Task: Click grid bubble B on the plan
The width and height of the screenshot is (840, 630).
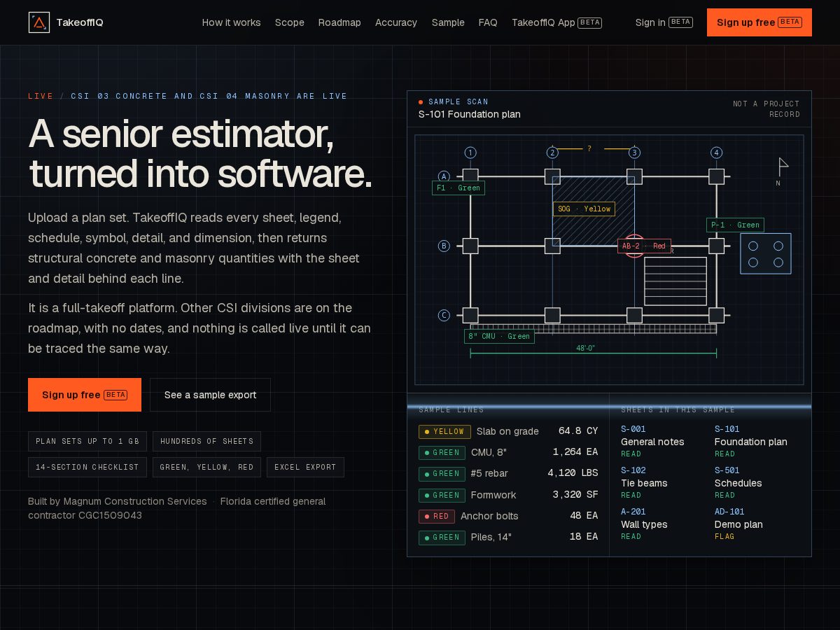Action: point(444,246)
